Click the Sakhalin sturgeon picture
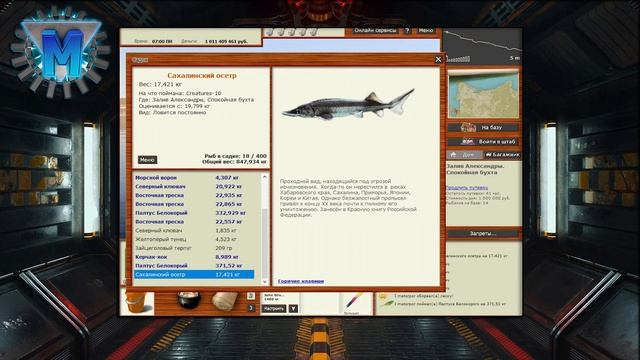The image size is (640, 360). tap(349, 105)
